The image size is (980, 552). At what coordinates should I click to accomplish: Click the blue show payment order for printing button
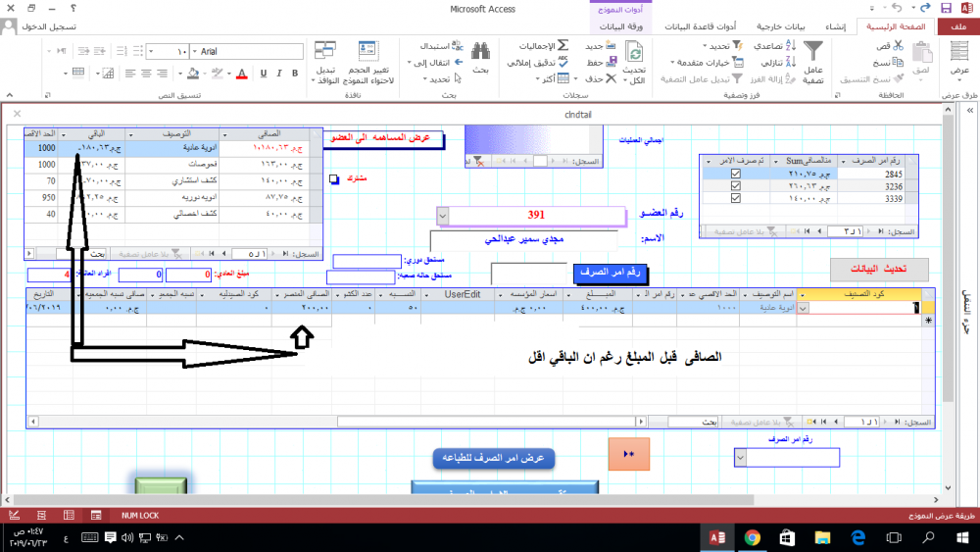[x=495, y=459]
